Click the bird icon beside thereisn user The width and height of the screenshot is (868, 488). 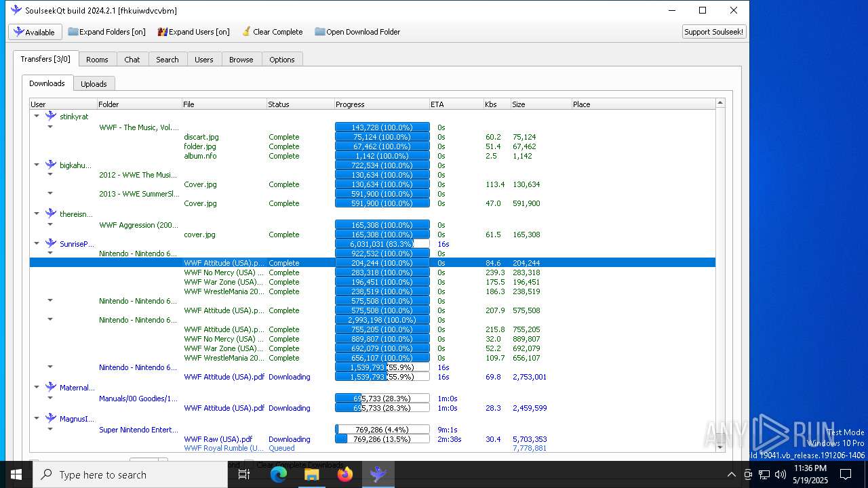click(51, 213)
